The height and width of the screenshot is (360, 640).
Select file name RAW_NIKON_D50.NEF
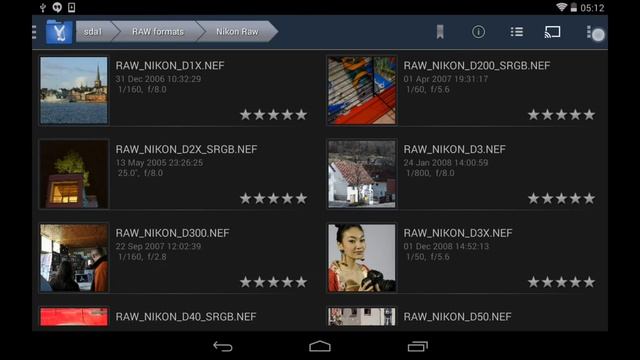point(457,317)
